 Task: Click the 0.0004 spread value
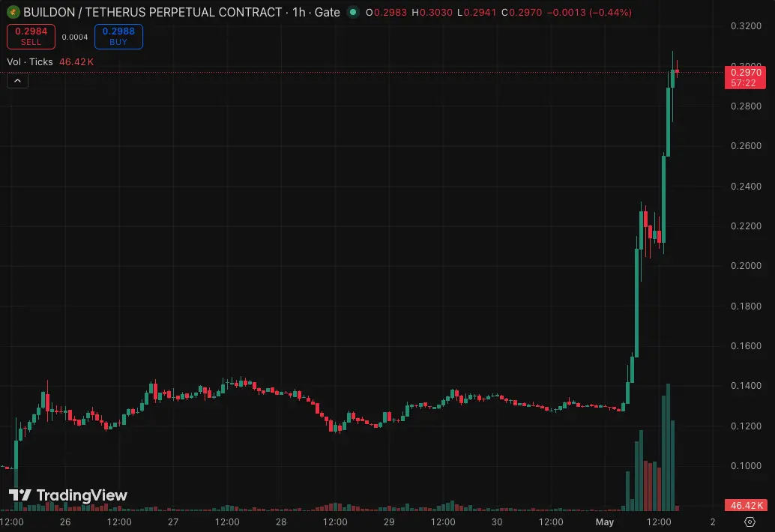pos(75,37)
